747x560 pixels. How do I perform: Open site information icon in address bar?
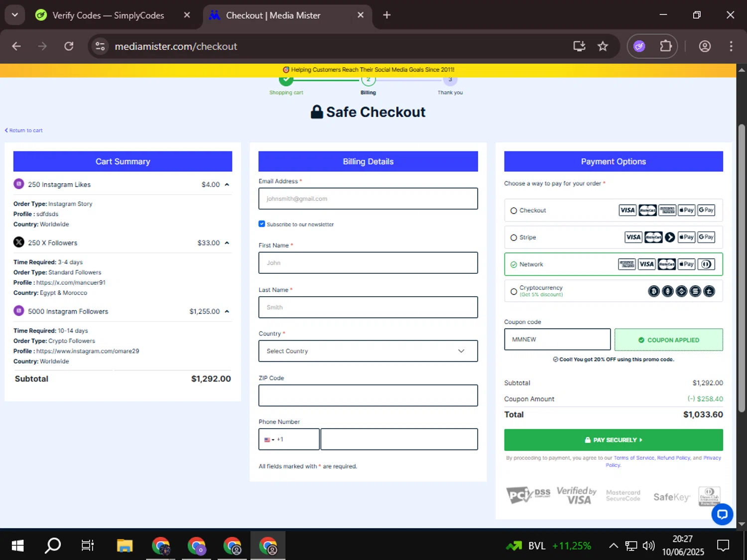(x=100, y=46)
